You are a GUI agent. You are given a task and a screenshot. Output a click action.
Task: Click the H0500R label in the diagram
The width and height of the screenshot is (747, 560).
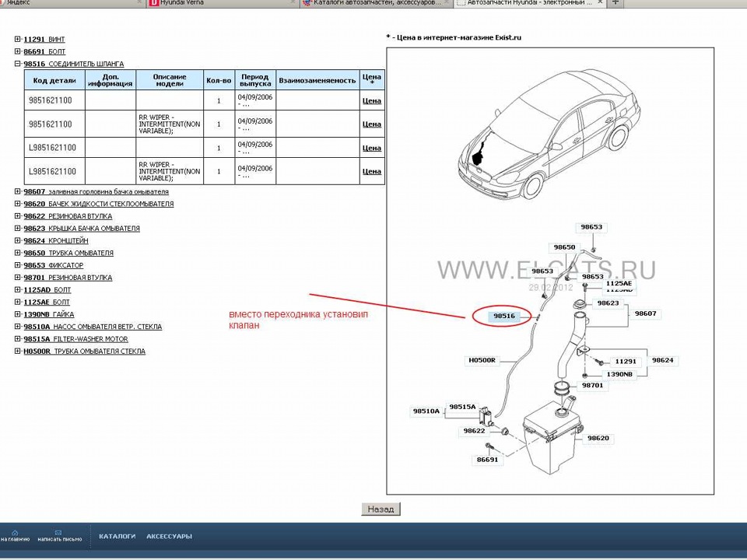click(481, 360)
